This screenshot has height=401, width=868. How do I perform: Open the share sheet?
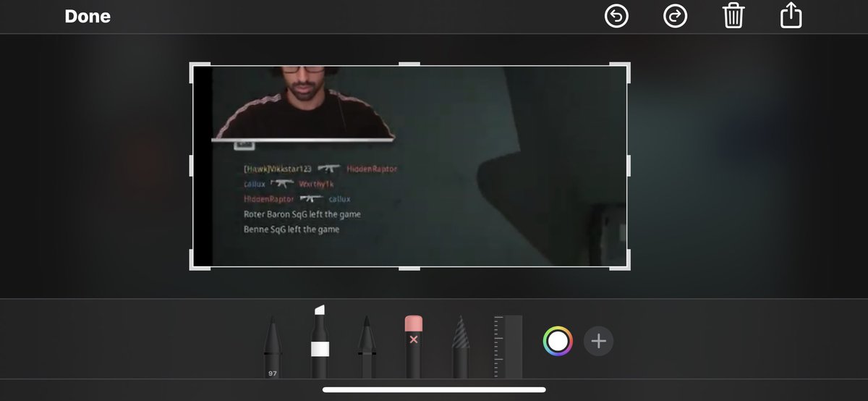792,15
